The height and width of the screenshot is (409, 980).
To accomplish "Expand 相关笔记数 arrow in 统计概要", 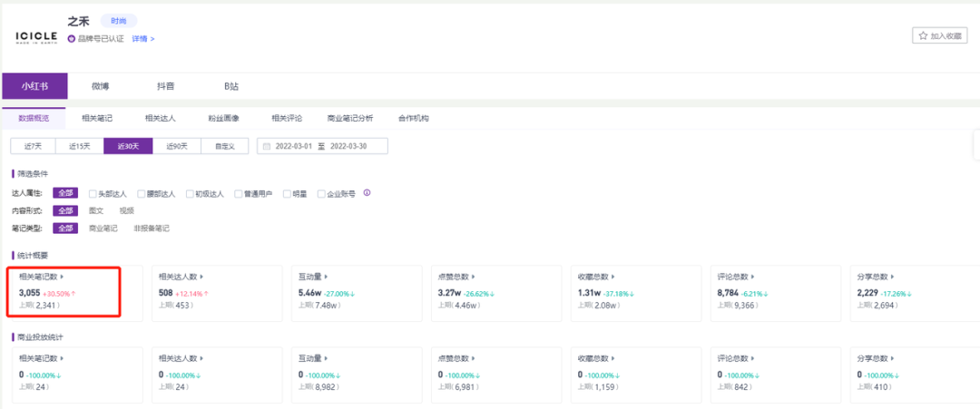I will 62,277.
